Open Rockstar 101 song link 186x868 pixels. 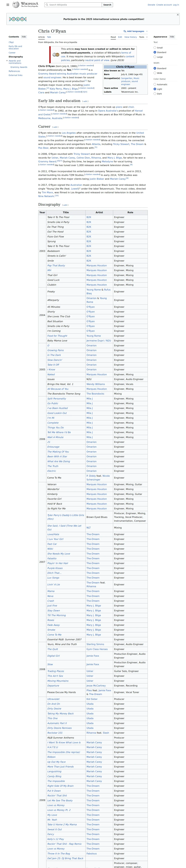pos(55,733)
